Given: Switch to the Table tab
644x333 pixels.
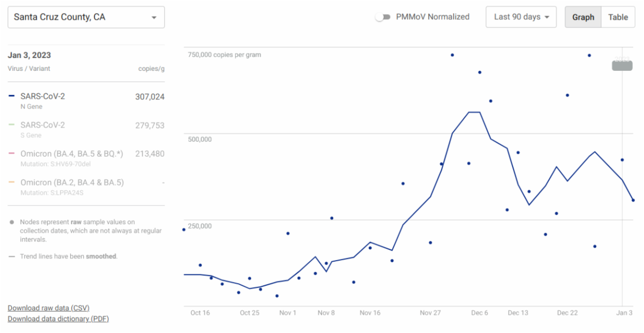Looking at the screenshot, I should 618,17.
